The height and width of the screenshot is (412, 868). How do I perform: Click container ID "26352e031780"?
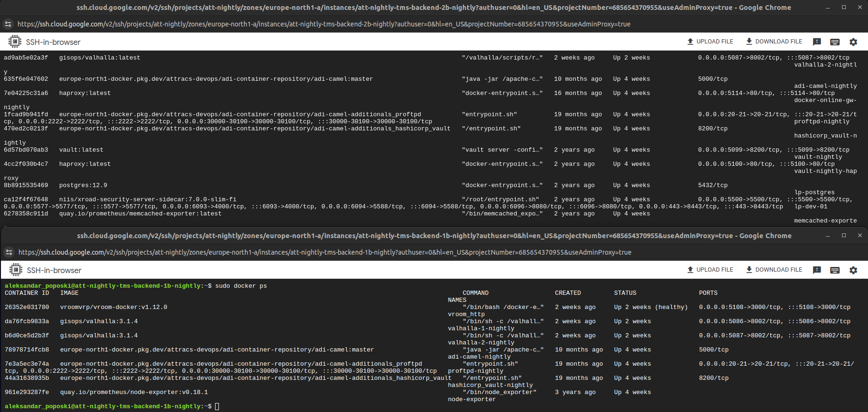pos(27,307)
